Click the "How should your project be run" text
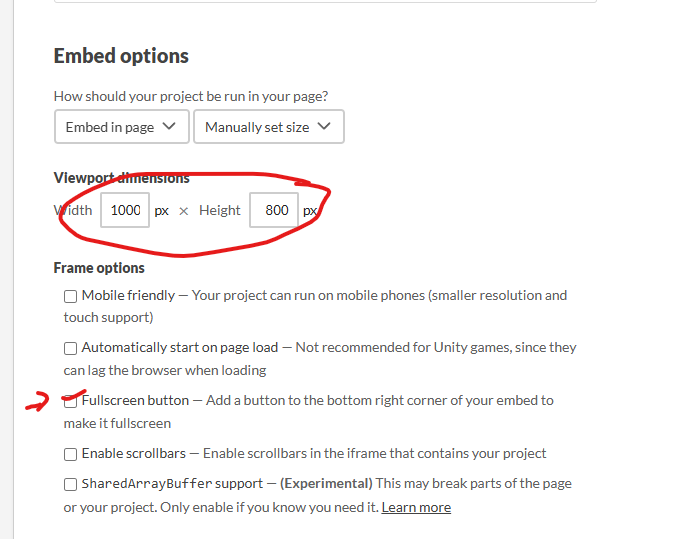Screen dimensions: 683x539 point(190,97)
